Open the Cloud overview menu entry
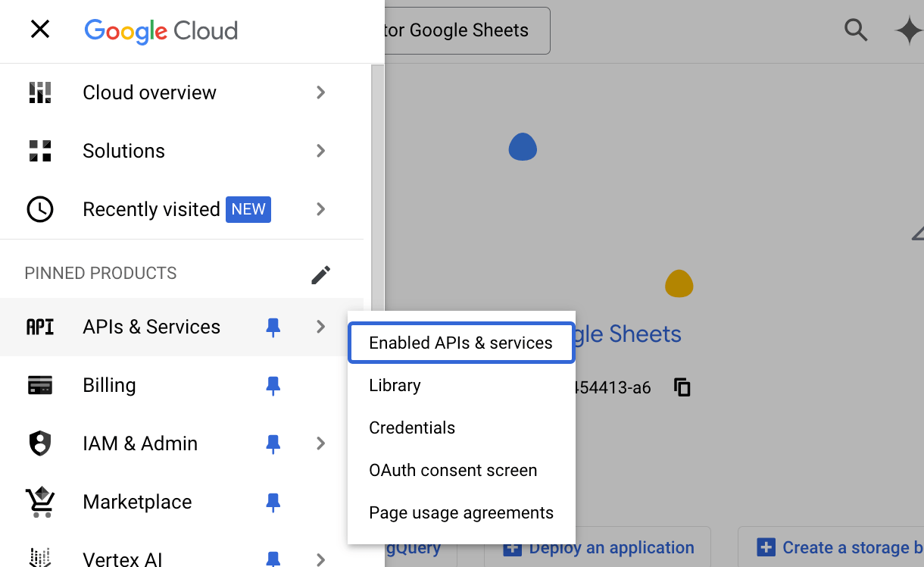 [182, 92]
